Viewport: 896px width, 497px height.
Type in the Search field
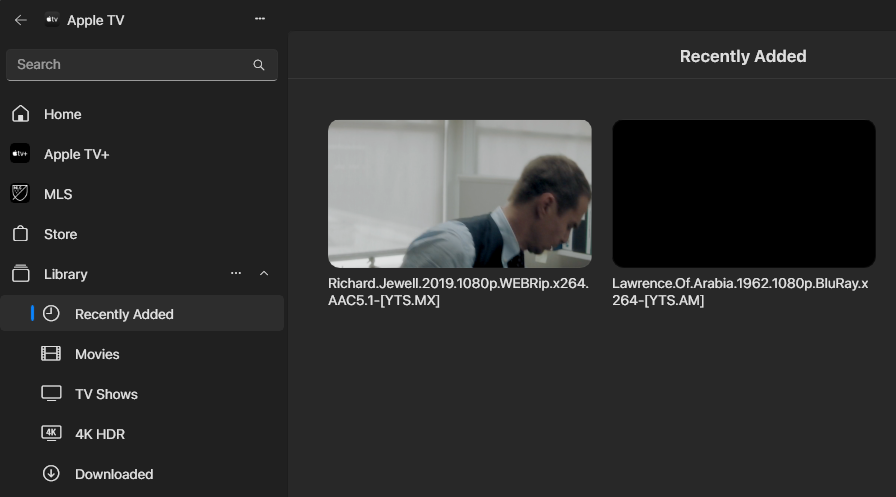click(x=130, y=65)
